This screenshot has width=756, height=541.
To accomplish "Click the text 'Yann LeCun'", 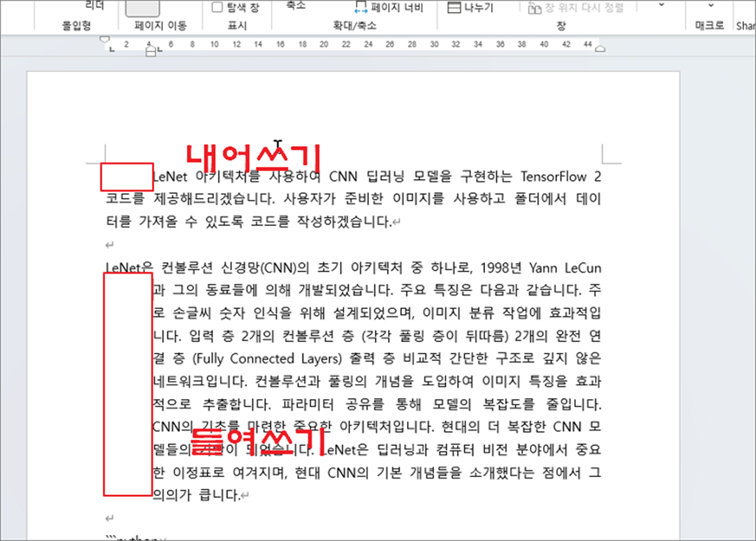I will (x=565, y=267).
